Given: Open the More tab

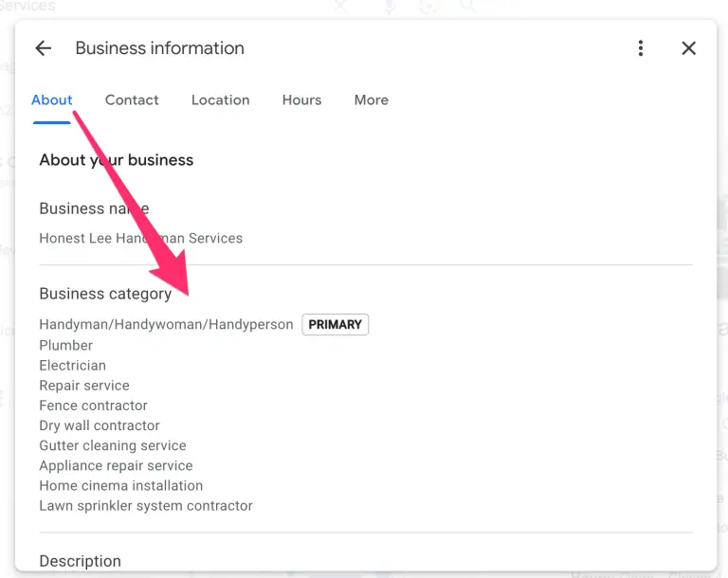Looking at the screenshot, I should [372, 100].
